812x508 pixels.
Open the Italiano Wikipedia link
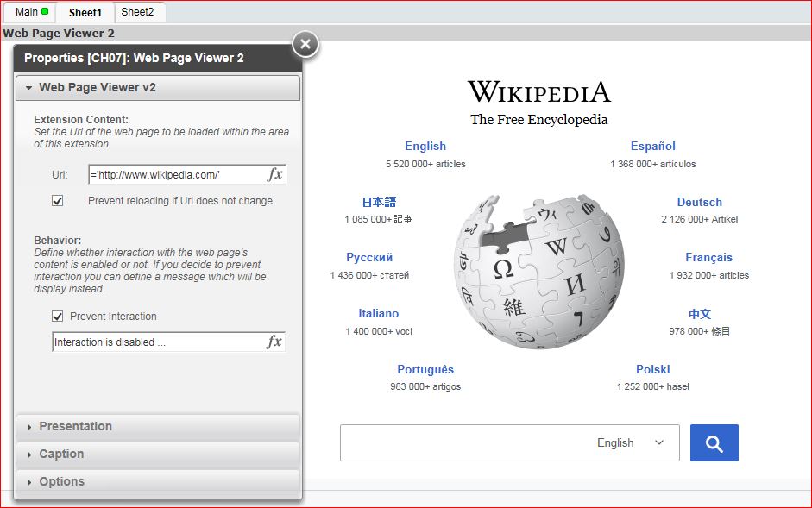coord(379,313)
